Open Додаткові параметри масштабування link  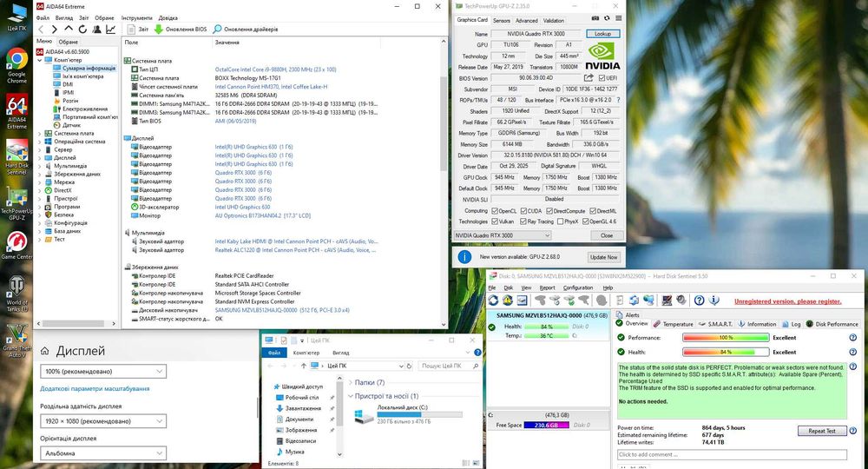click(x=95, y=389)
